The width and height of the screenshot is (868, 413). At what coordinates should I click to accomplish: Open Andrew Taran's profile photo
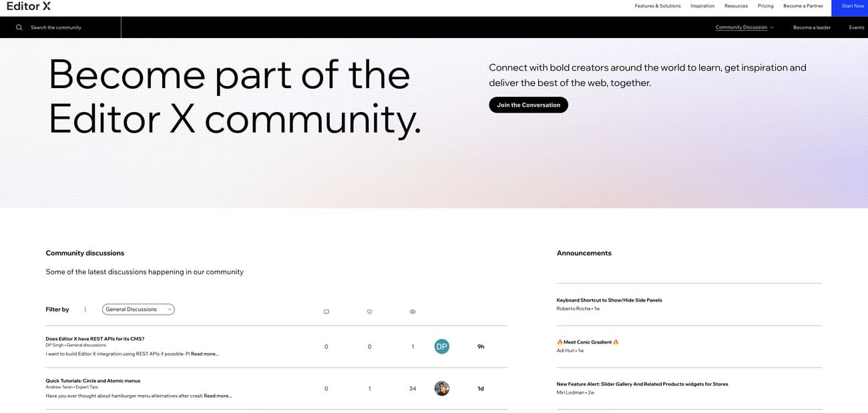441,388
